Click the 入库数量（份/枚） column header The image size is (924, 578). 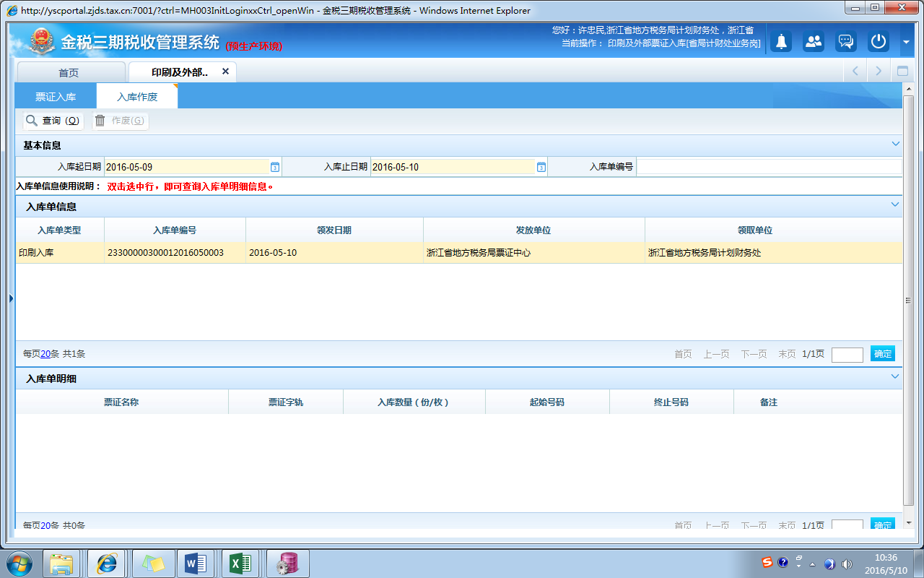(x=414, y=402)
